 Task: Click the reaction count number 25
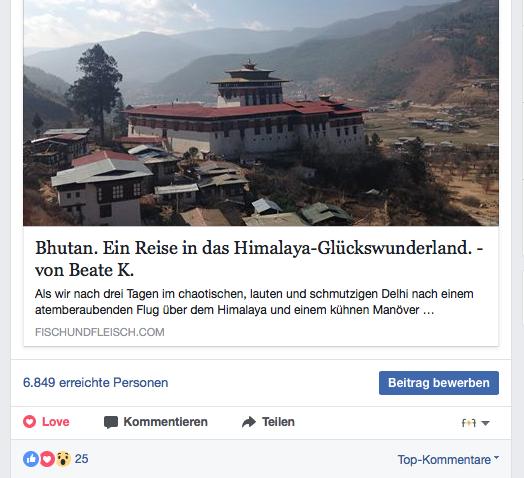(82, 459)
